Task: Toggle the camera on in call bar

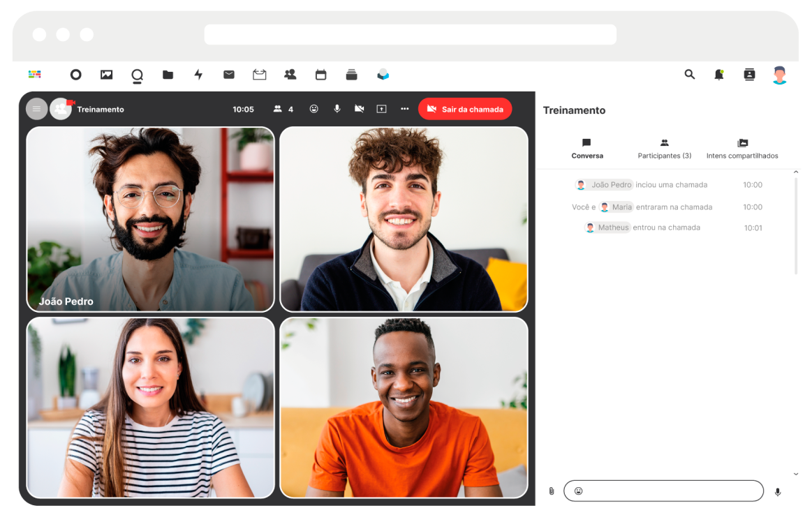Action: 359,109
